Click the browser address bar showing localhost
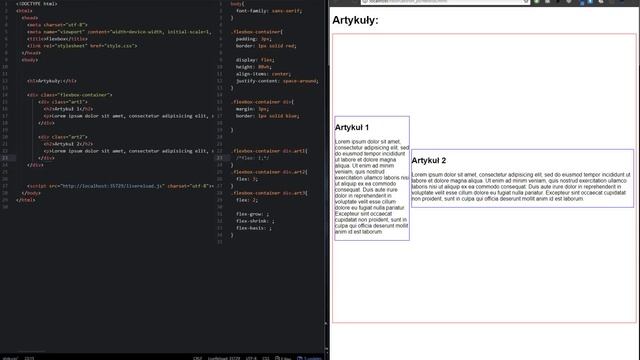Viewport: 640px width, 360px height. [x=445, y=2]
